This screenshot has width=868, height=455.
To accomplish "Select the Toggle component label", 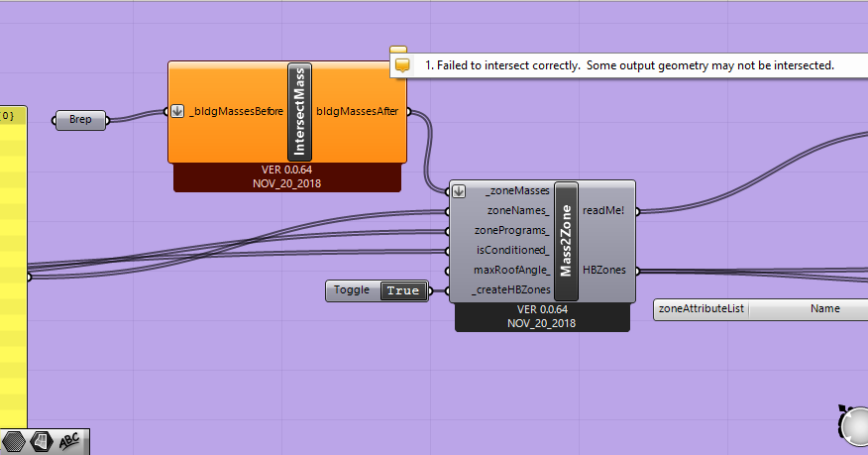I will pyautogui.click(x=352, y=290).
